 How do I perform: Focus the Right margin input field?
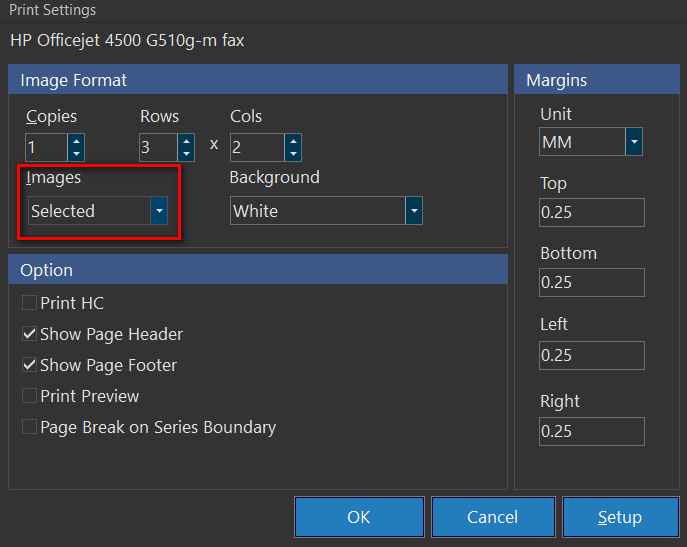[592, 431]
